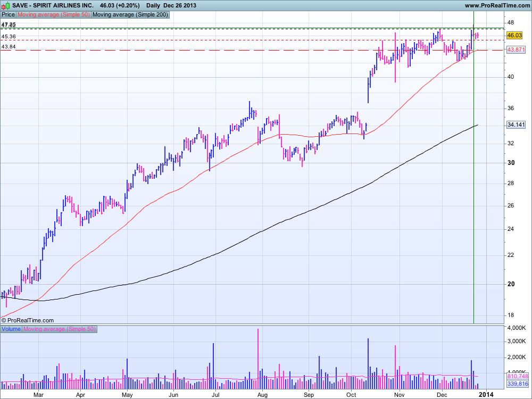Click the SAVE - SPIRIT AIRLINES INC. title
Screen dimensions: 532x399
pos(53,5)
